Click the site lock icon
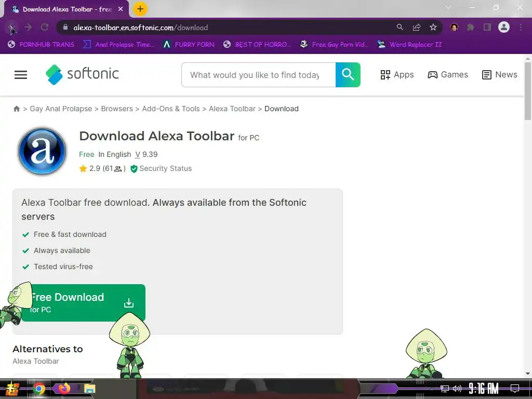Image resolution: width=532 pixels, height=399 pixels. coord(66,28)
